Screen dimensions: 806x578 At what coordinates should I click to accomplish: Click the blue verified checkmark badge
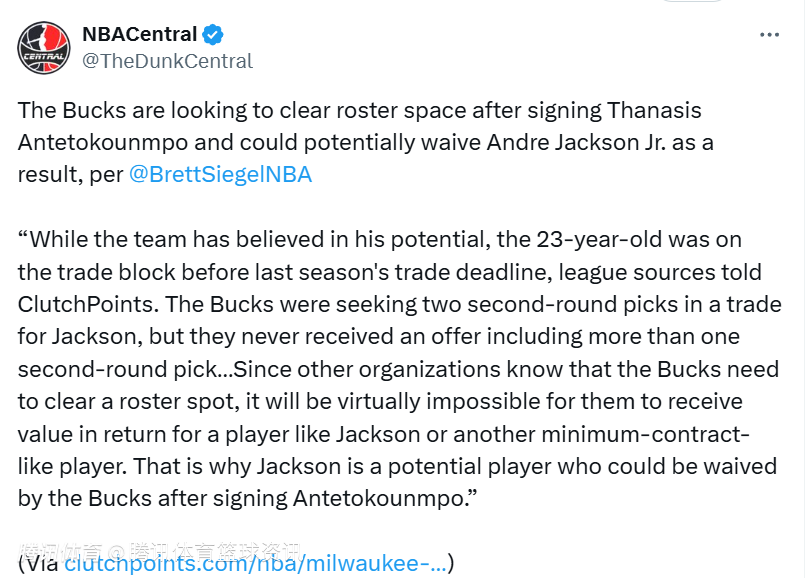tap(213, 34)
